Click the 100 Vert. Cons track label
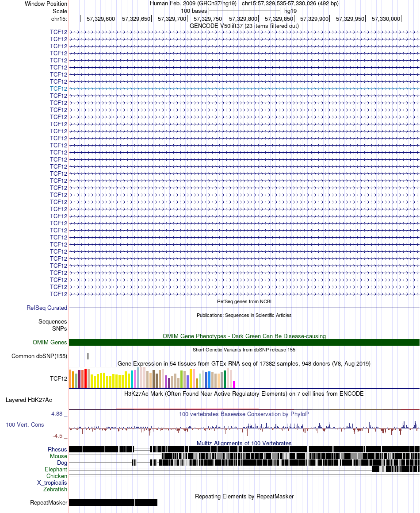This screenshot has width=420, height=513. [x=25, y=424]
